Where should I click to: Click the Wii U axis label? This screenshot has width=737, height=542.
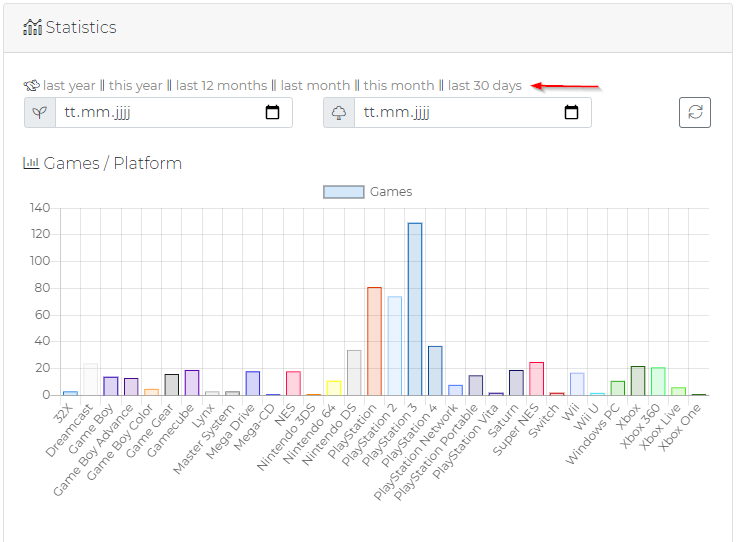[586, 416]
